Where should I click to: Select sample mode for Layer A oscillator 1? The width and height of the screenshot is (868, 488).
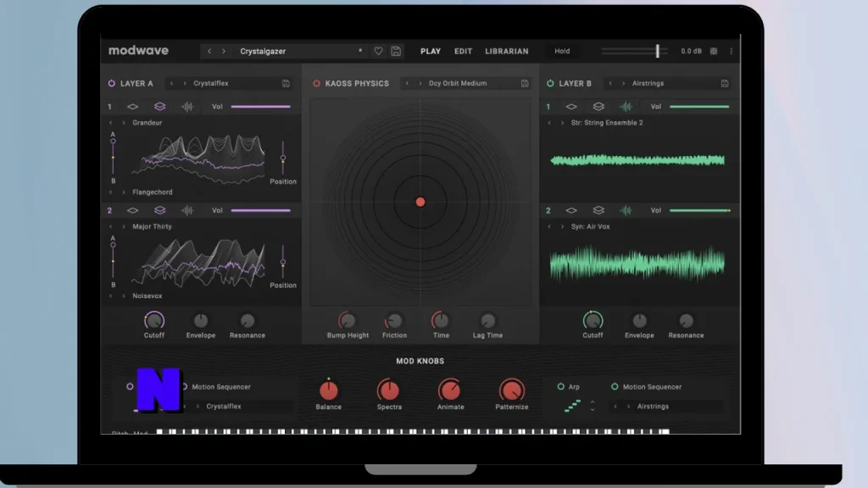pyautogui.click(x=187, y=107)
